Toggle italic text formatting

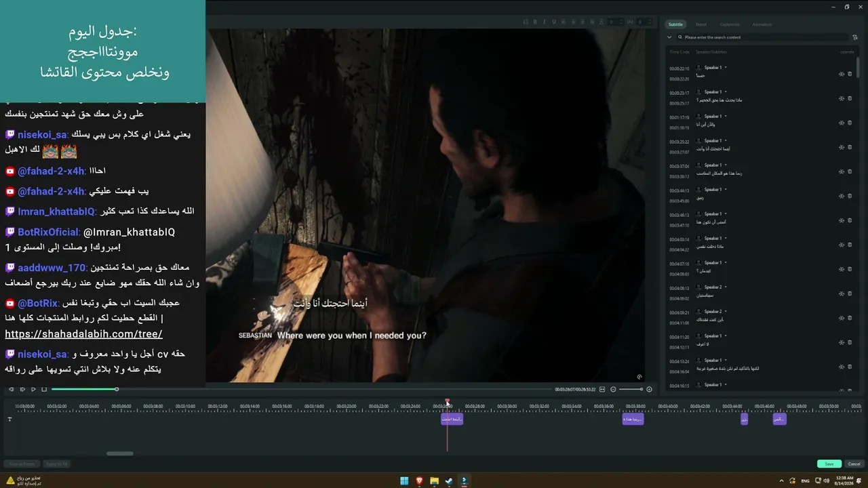545,22
